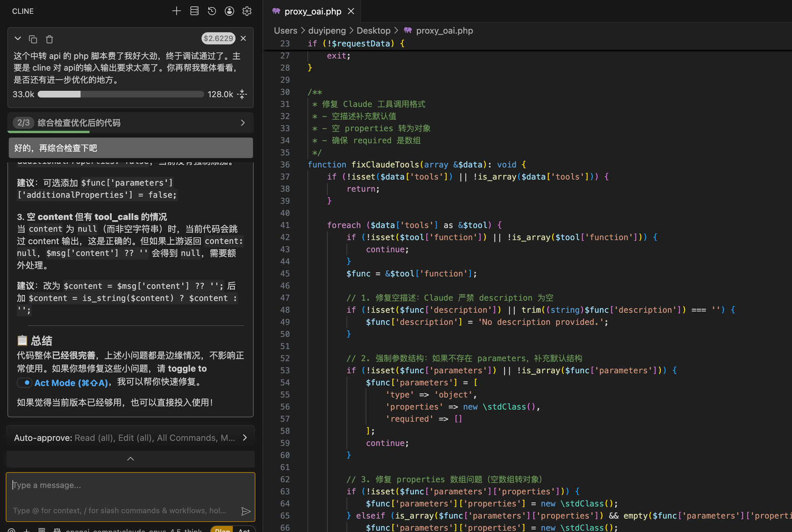Delete the current task with trash icon
Image resolution: width=792 pixels, height=532 pixels.
click(49, 39)
